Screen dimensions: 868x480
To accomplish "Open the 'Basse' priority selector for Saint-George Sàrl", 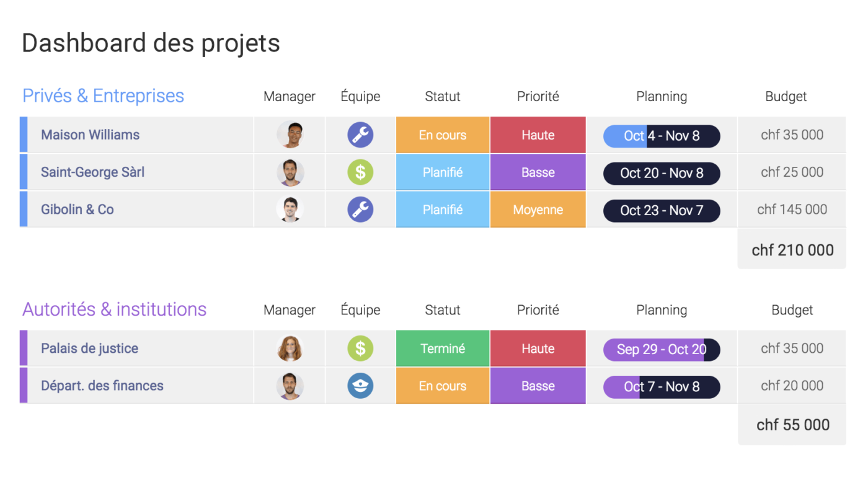I will 538,172.
